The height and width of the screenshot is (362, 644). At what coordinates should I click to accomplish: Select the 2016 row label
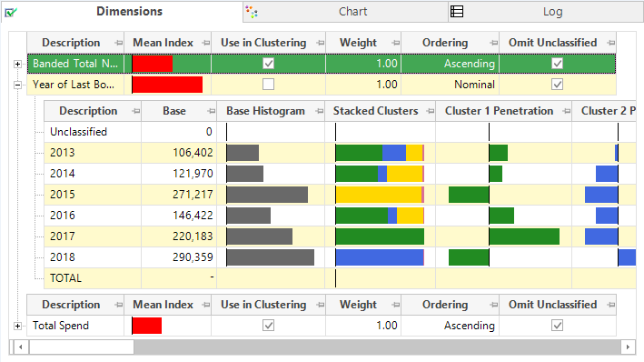tap(63, 216)
